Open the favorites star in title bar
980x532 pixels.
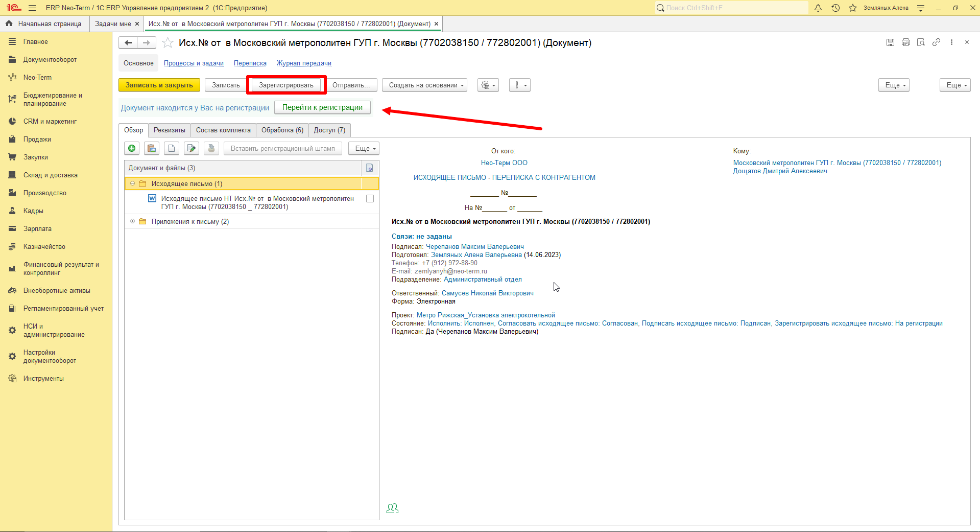pyautogui.click(x=853, y=8)
